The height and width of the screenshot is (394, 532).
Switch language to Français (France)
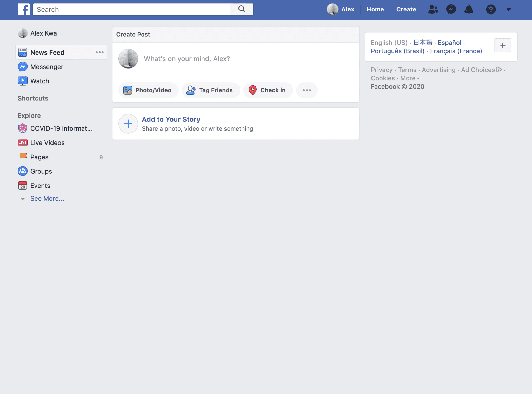(x=456, y=51)
